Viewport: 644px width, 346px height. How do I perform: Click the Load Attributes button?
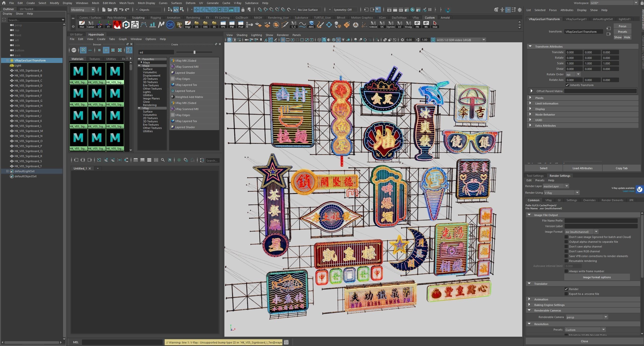[x=582, y=168]
